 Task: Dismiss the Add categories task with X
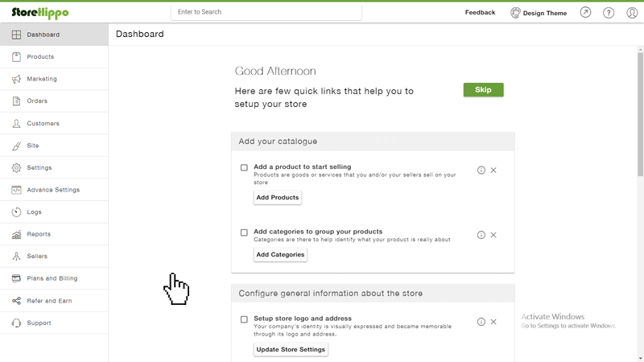pyautogui.click(x=493, y=235)
